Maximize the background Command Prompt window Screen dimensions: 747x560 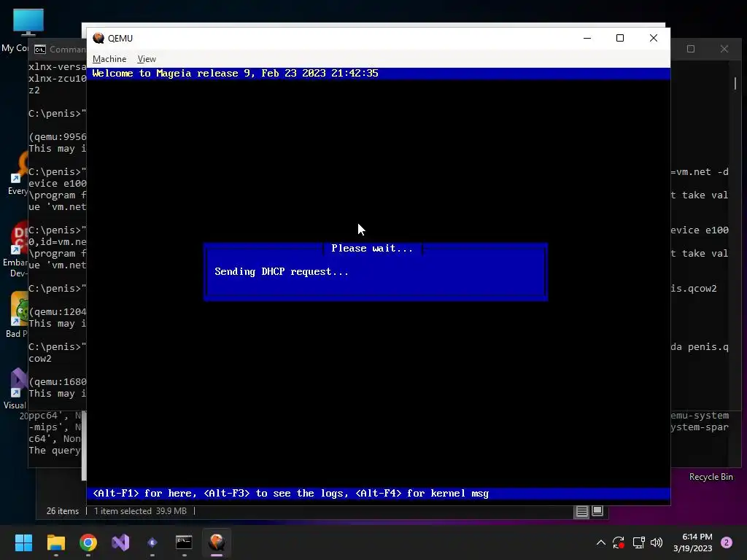(x=691, y=49)
